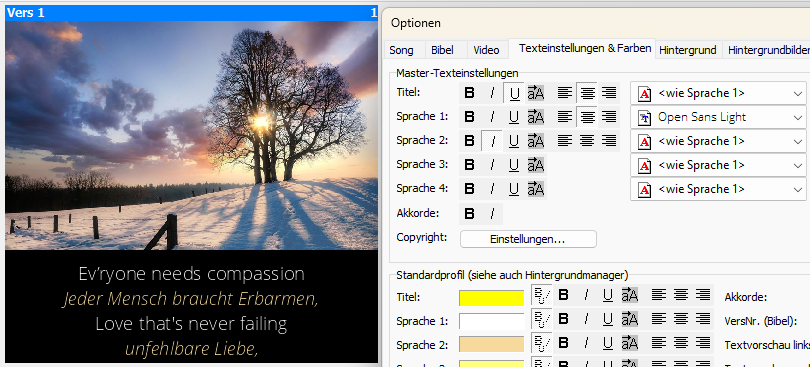This screenshot has width=810, height=367.
Task: Toggle bold for Sprache 1 in Master-Texteinstellungen
Action: [470, 117]
